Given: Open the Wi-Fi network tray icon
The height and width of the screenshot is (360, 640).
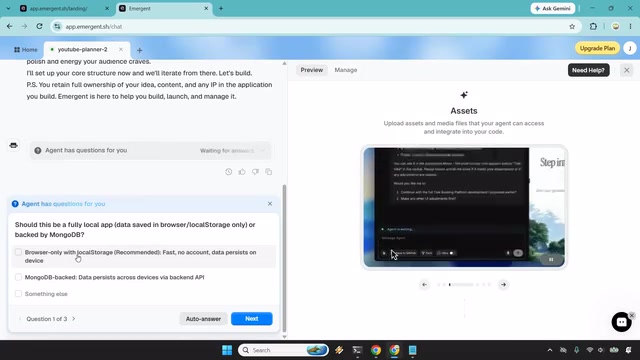Looking at the screenshot, I should click(589, 350).
